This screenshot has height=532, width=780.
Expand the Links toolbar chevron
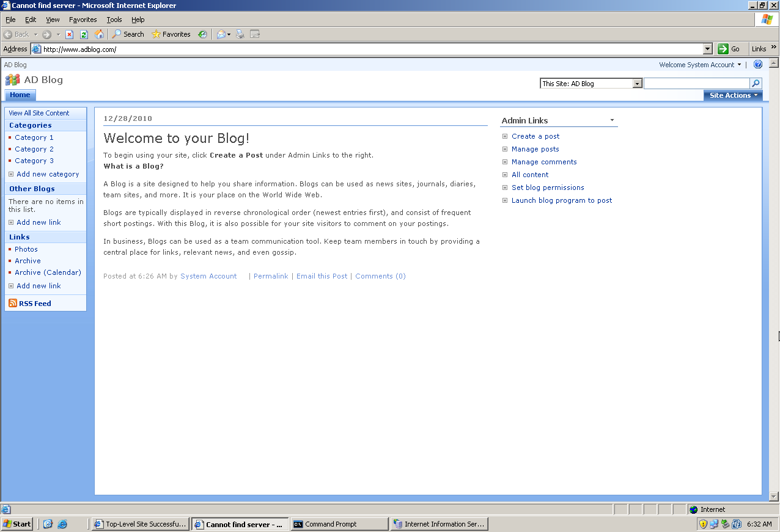[774, 47]
